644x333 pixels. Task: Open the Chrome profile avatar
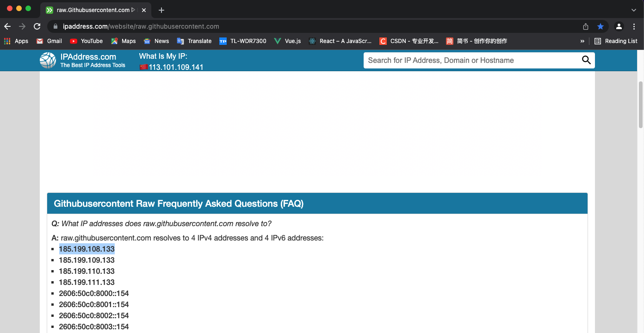pyautogui.click(x=619, y=26)
